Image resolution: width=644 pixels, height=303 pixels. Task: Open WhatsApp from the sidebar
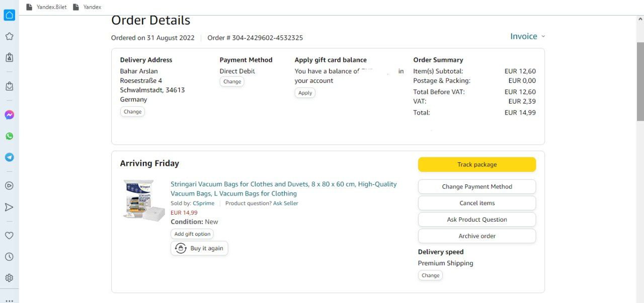(9, 136)
